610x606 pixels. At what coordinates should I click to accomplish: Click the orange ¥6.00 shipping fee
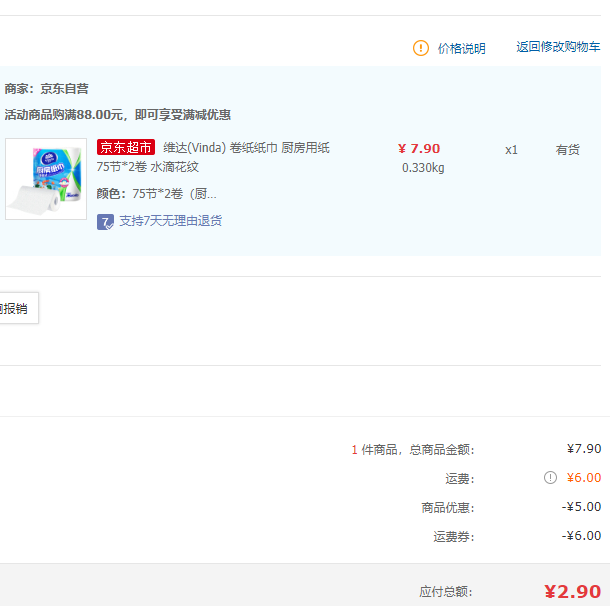(x=584, y=477)
